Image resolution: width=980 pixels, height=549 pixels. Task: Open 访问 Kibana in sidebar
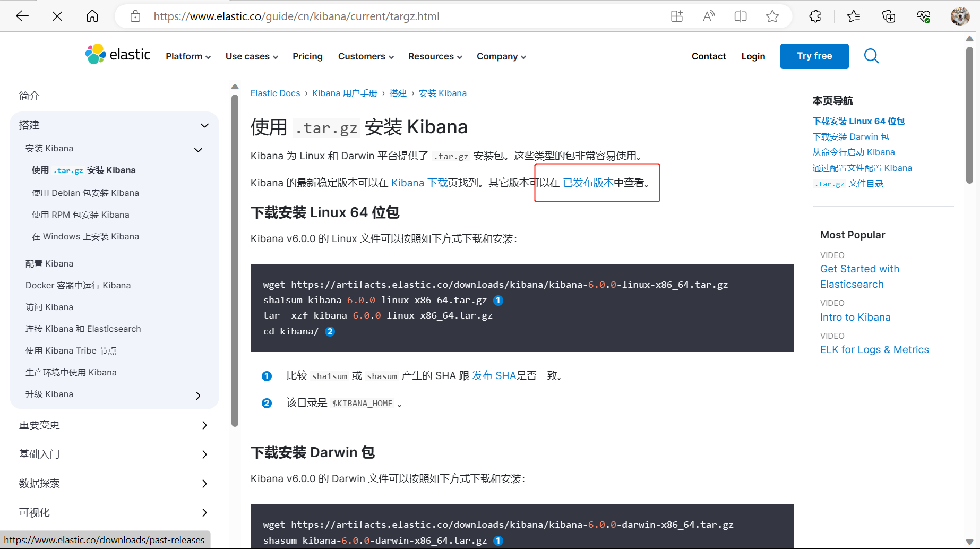49,307
